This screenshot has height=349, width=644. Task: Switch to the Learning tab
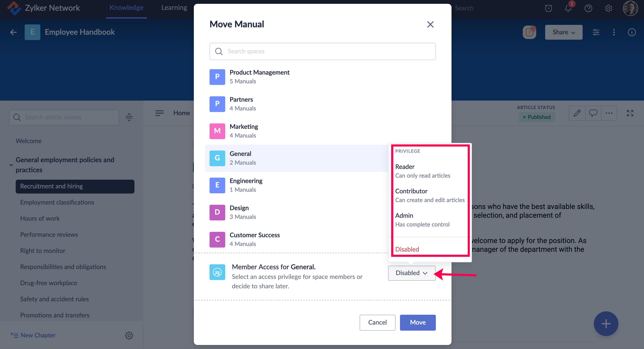[174, 8]
